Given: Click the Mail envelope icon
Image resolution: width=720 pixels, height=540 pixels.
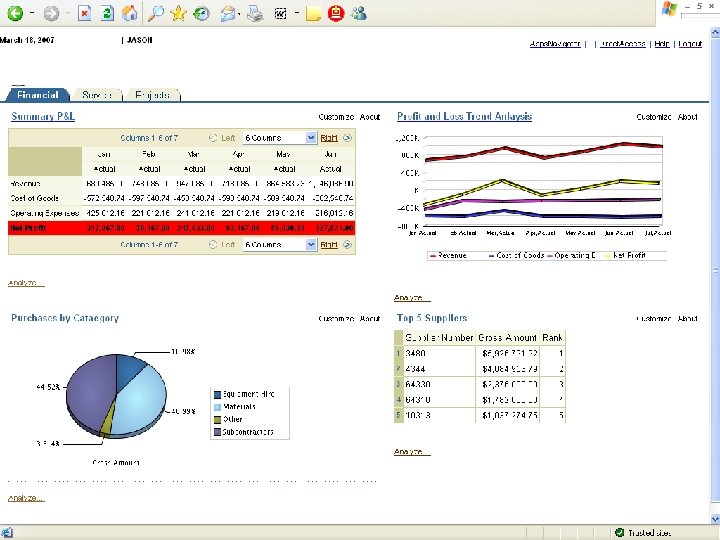Looking at the screenshot, I should point(228,14).
